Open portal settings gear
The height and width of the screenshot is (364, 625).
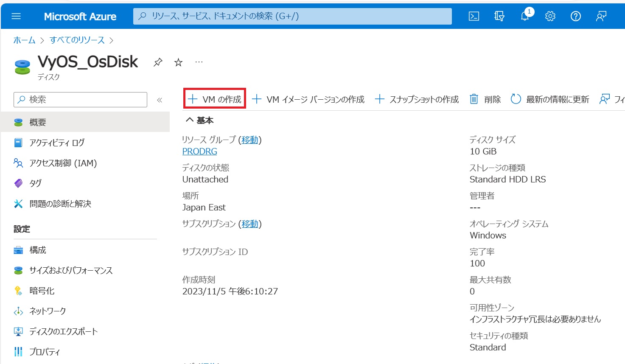pos(550,16)
